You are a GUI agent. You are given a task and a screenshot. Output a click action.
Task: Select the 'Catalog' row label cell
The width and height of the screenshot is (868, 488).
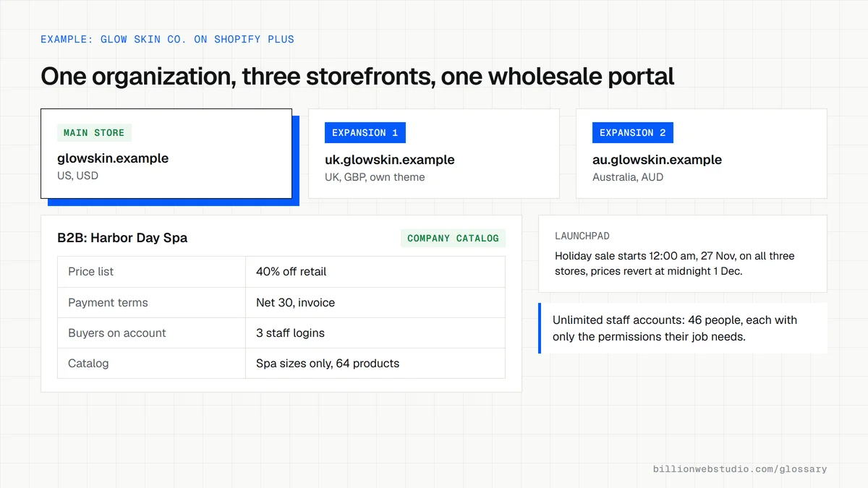tap(151, 363)
